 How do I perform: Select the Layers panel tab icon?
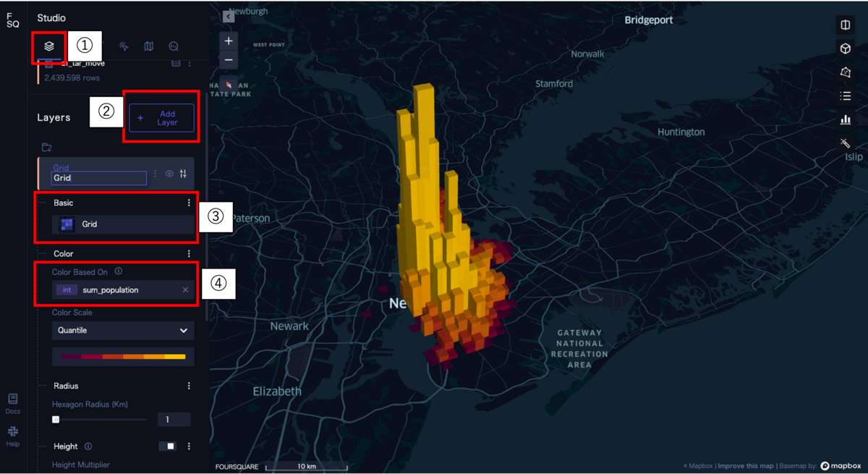coord(49,46)
